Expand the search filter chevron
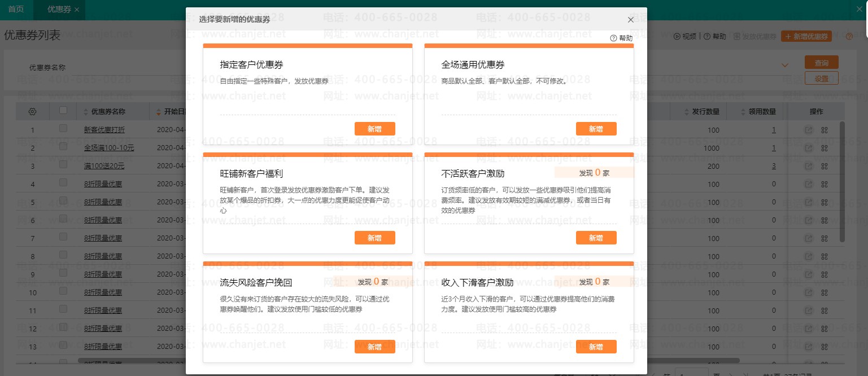Screen dimensions: 868x376 pos(785,66)
